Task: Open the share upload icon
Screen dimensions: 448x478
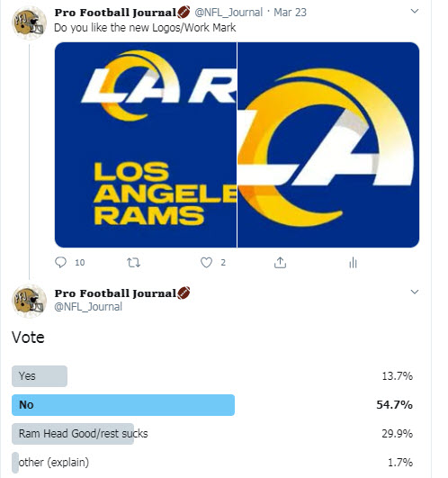Action: pos(280,262)
